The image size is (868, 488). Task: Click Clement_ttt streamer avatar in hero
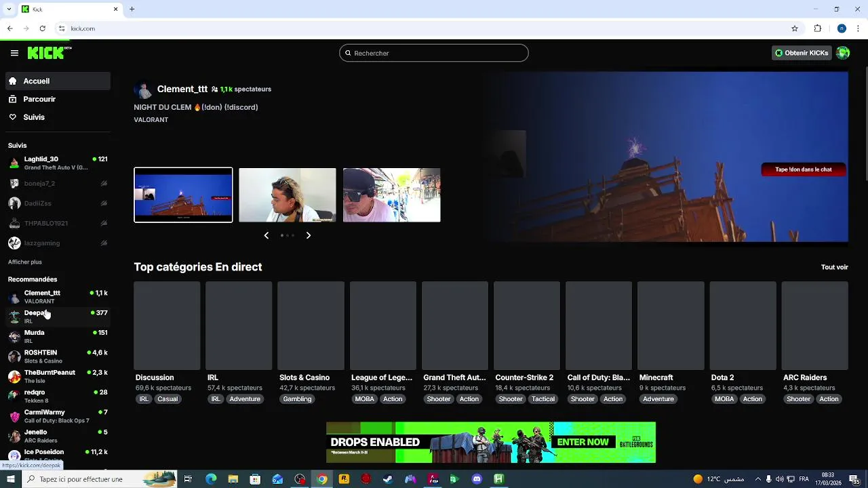click(142, 89)
